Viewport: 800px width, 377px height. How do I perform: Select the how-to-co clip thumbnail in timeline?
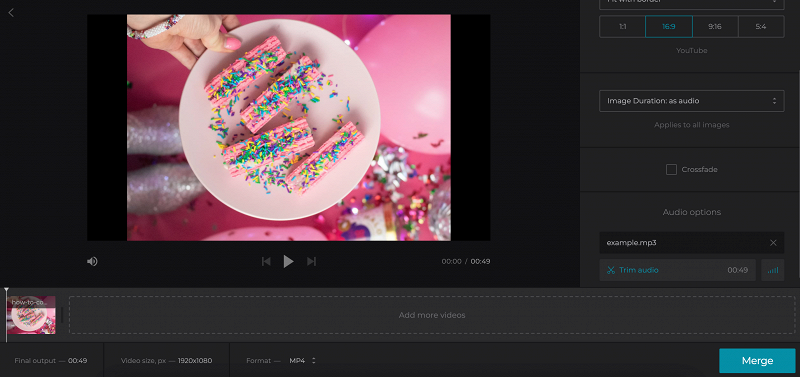pos(31,315)
